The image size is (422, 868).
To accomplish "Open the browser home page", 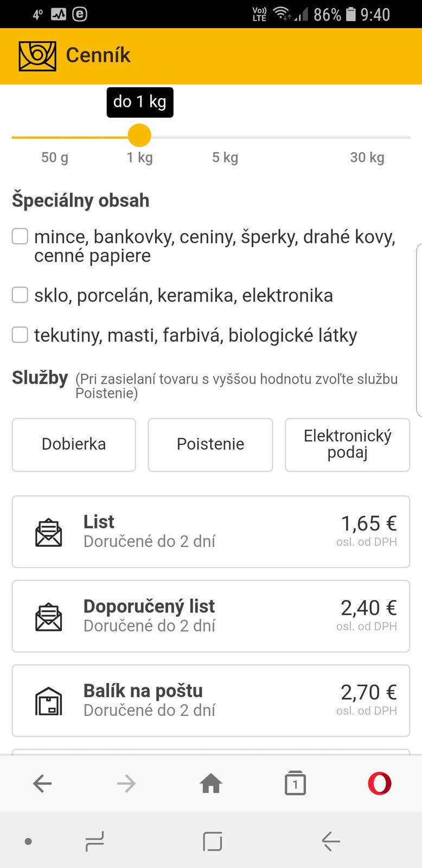I will [x=211, y=783].
